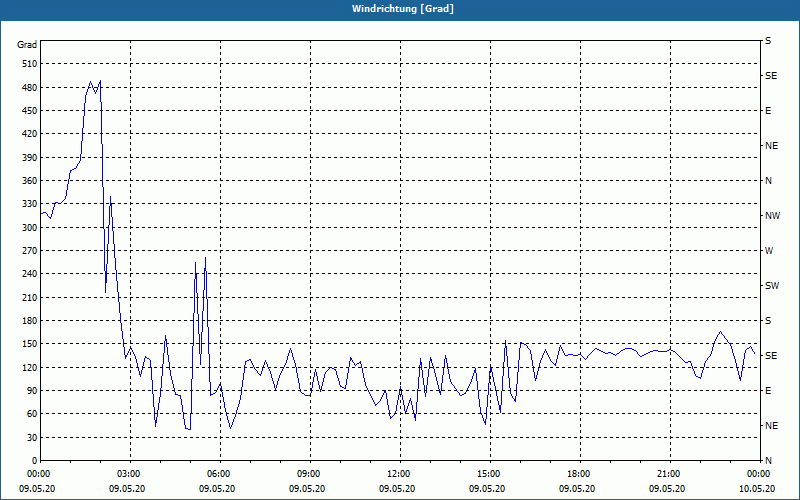Click the Windrichtung [Grad] chart title
800x500 pixels.
click(x=403, y=9)
